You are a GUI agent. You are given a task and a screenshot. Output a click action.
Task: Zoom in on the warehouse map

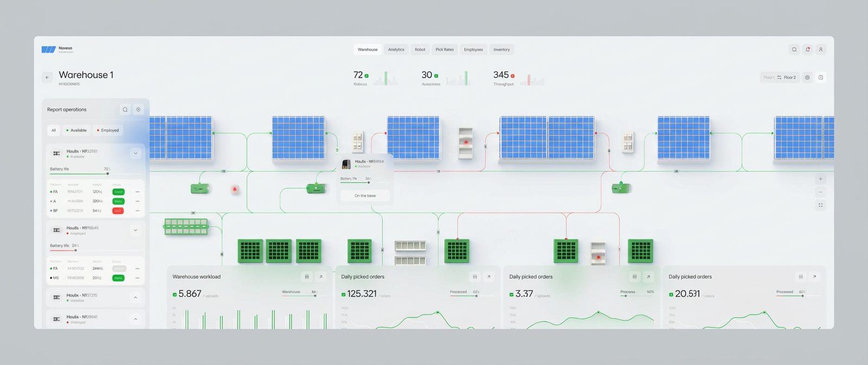coord(820,179)
